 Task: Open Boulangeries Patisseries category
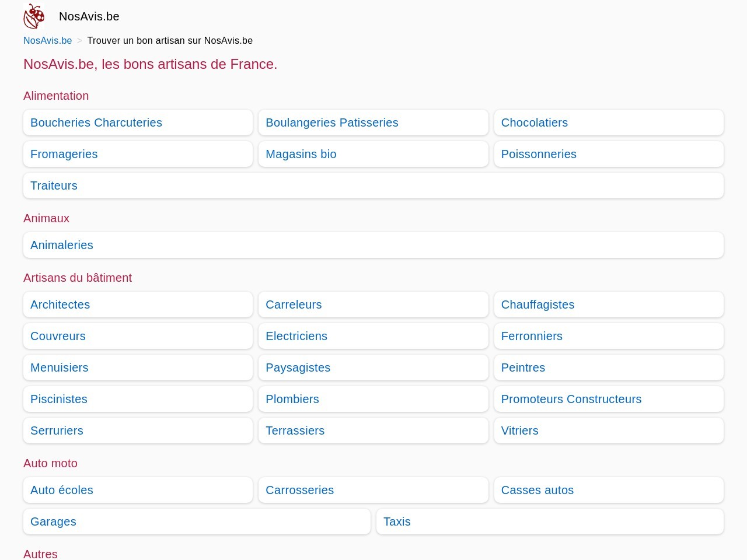pyautogui.click(x=373, y=123)
